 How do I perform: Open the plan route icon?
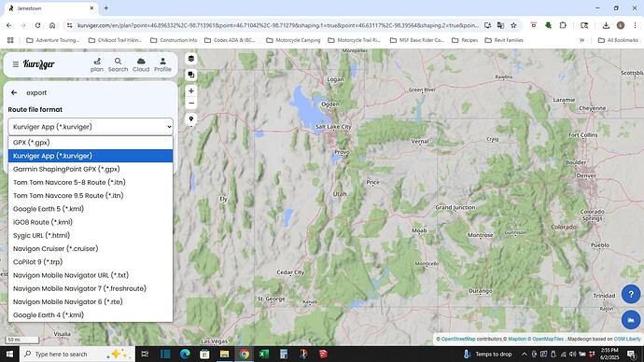tap(97, 65)
